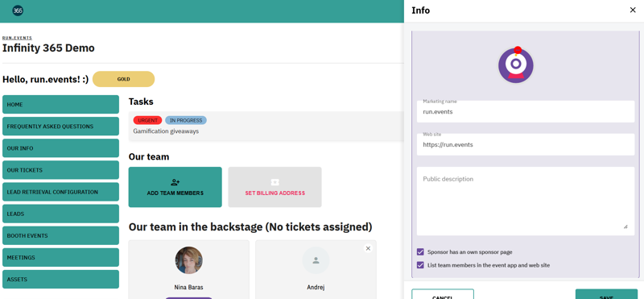Open the Leads section

pyautogui.click(x=61, y=214)
